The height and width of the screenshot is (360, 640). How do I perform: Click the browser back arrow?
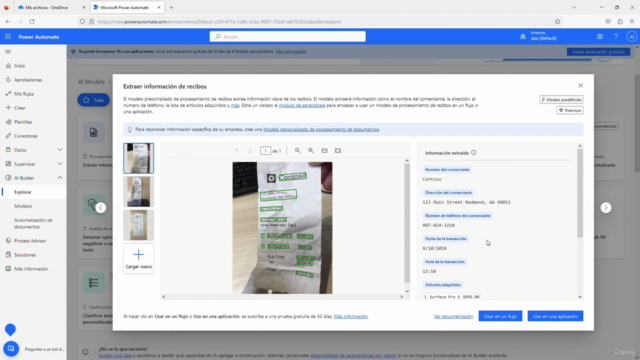click(x=8, y=22)
